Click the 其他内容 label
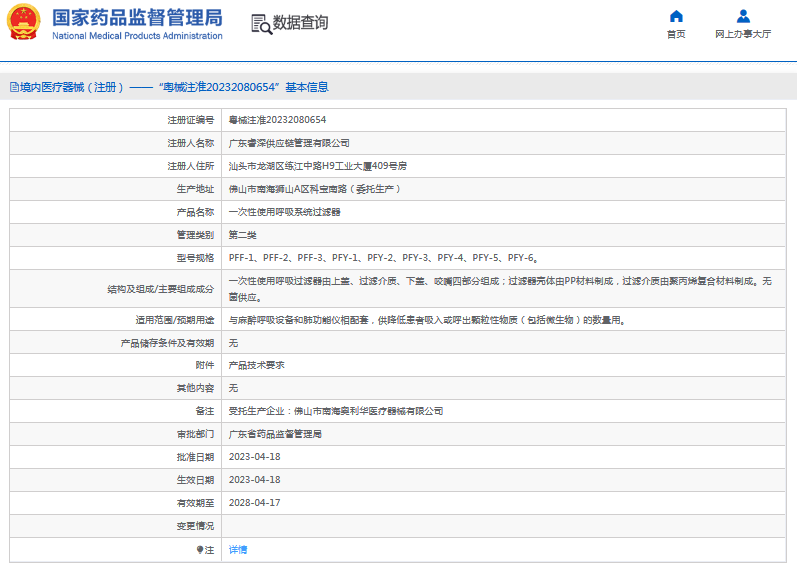 [196, 388]
